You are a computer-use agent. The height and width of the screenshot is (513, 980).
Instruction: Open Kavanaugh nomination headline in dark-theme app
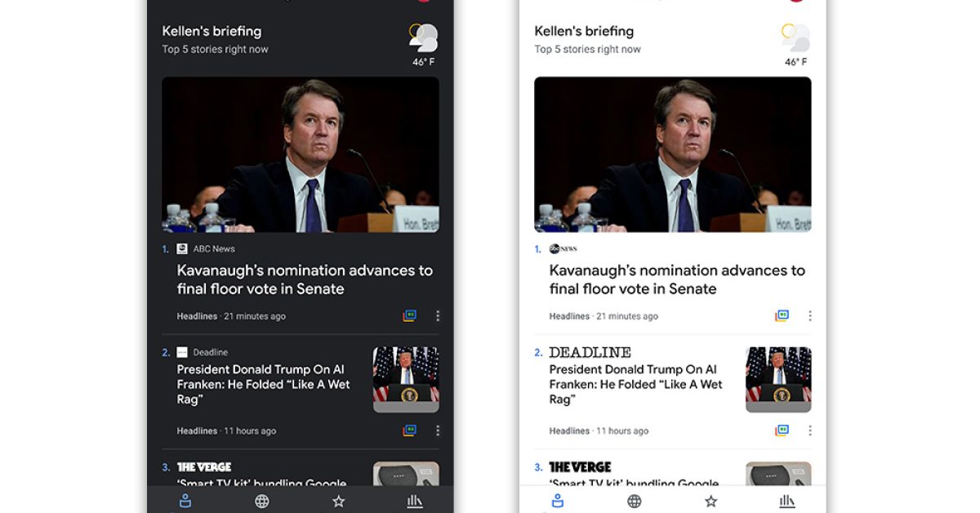[305, 279]
